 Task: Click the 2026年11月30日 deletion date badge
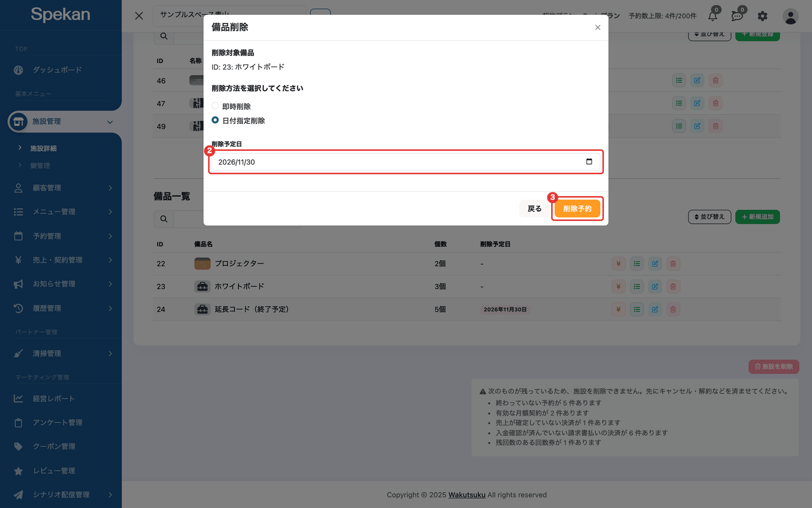[505, 309]
